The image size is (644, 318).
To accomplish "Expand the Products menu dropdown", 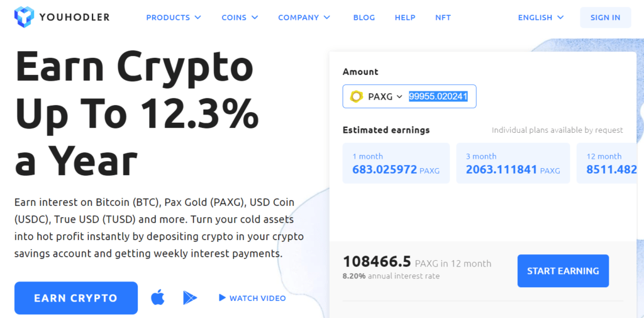I will (174, 17).
